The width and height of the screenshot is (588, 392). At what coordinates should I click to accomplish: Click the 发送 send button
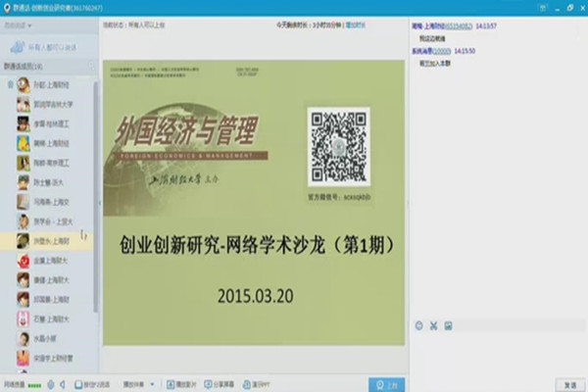(570, 385)
